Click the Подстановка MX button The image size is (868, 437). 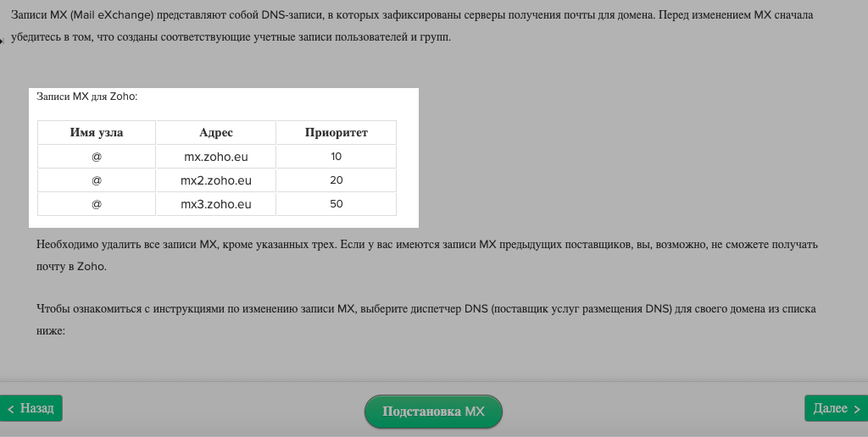coord(433,412)
